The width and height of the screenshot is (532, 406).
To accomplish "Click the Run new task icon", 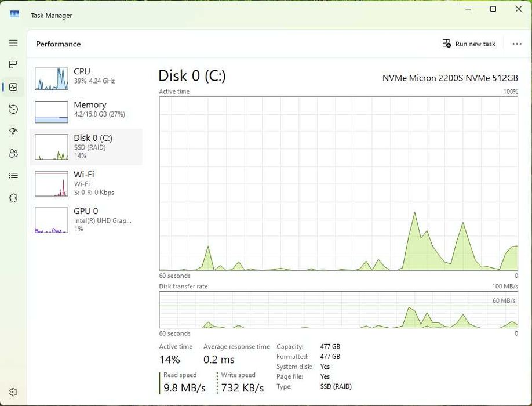I will pyautogui.click(x=446, y=43).
